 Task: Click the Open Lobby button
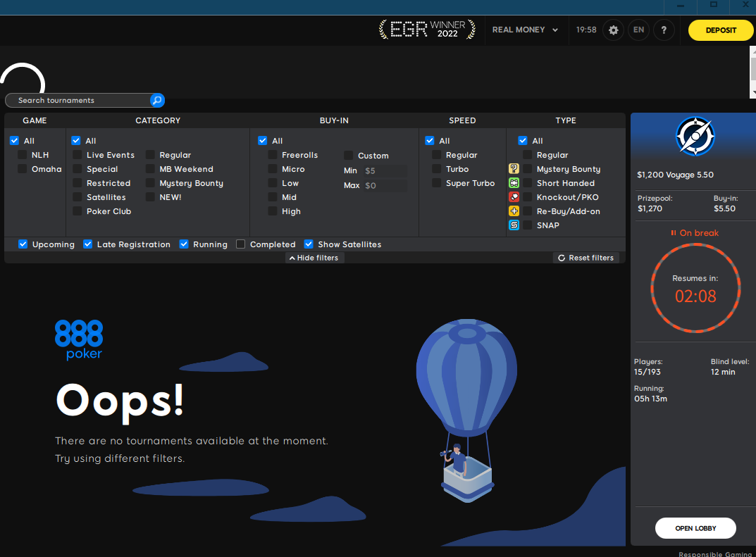point(695,528)
